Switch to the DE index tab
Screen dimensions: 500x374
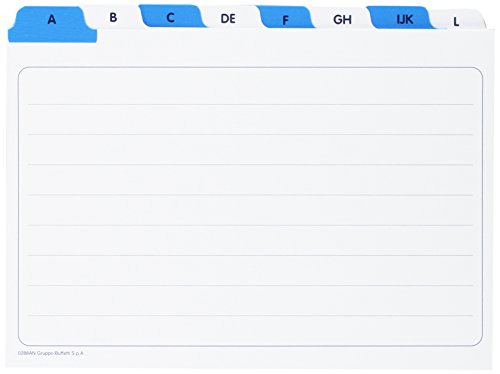coord(229,18)
